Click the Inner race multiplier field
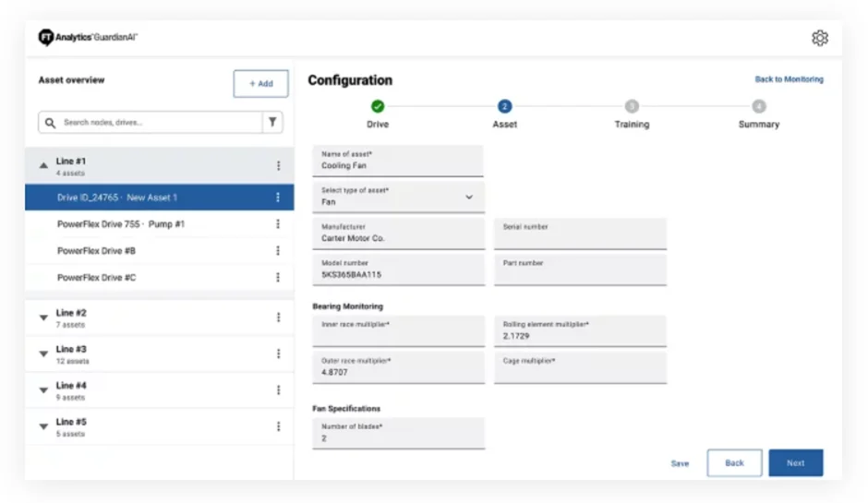Image resolution: width=868 pixels, height=503 pixels. [x=398, y=331]
